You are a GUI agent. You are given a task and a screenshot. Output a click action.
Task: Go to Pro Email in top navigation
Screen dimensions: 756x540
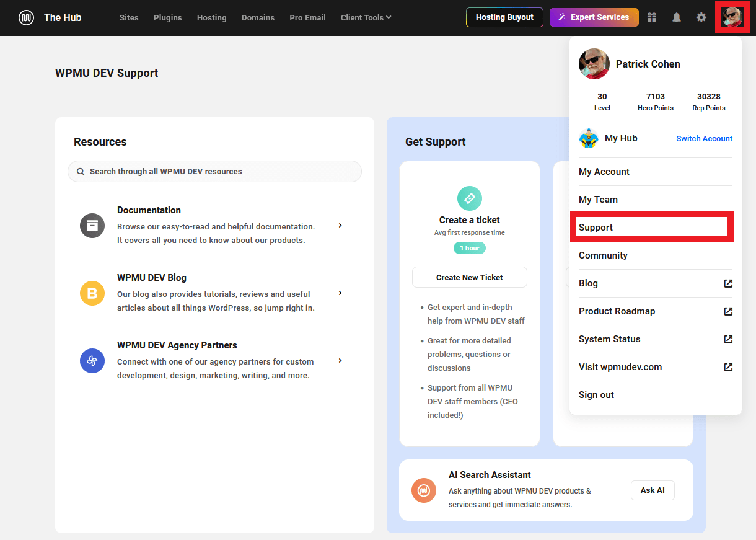307,17
